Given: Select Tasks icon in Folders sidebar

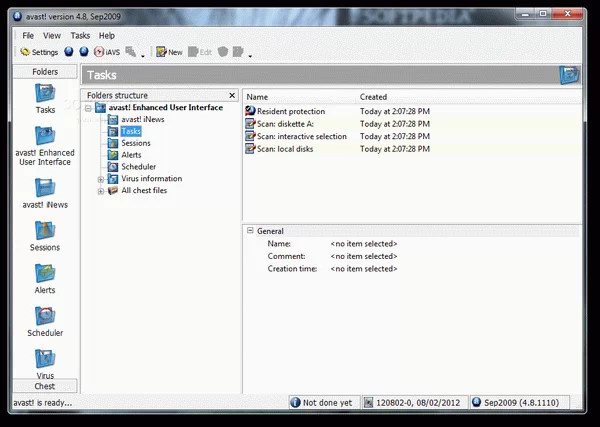Looking at the screenshot, I should (x=45, y=99).
